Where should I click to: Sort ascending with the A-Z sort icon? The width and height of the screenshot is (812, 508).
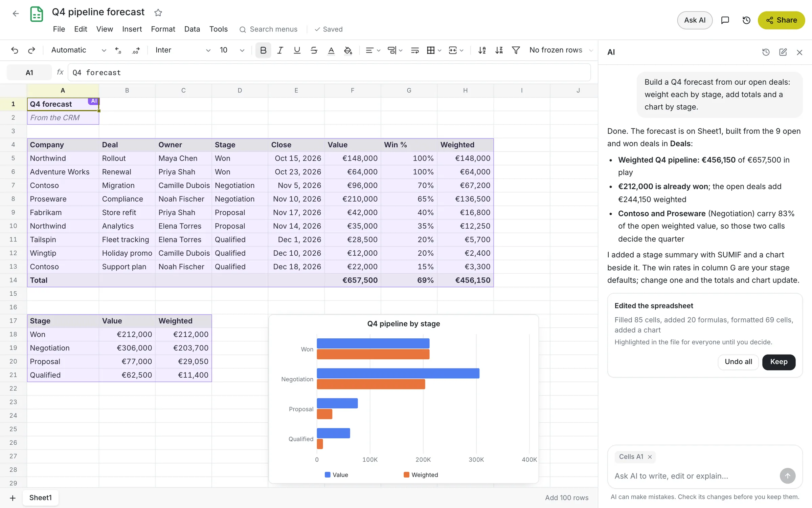[x=482, y=50]
